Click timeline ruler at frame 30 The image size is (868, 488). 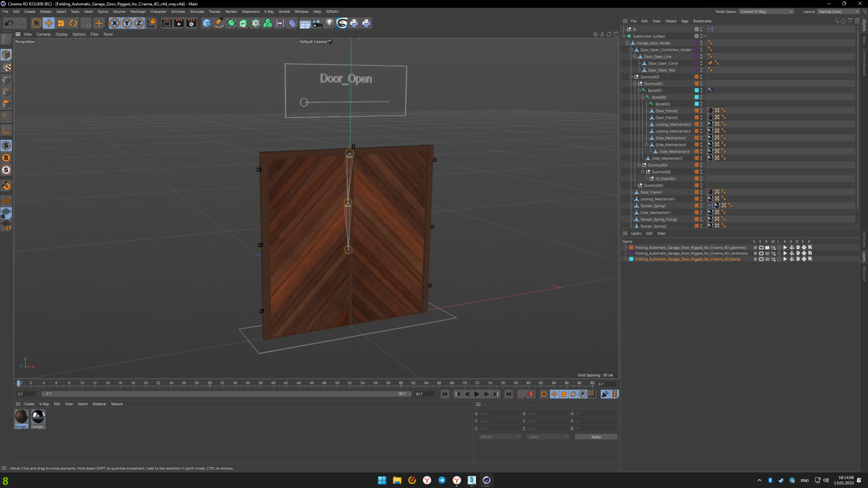tap(210, 383)
